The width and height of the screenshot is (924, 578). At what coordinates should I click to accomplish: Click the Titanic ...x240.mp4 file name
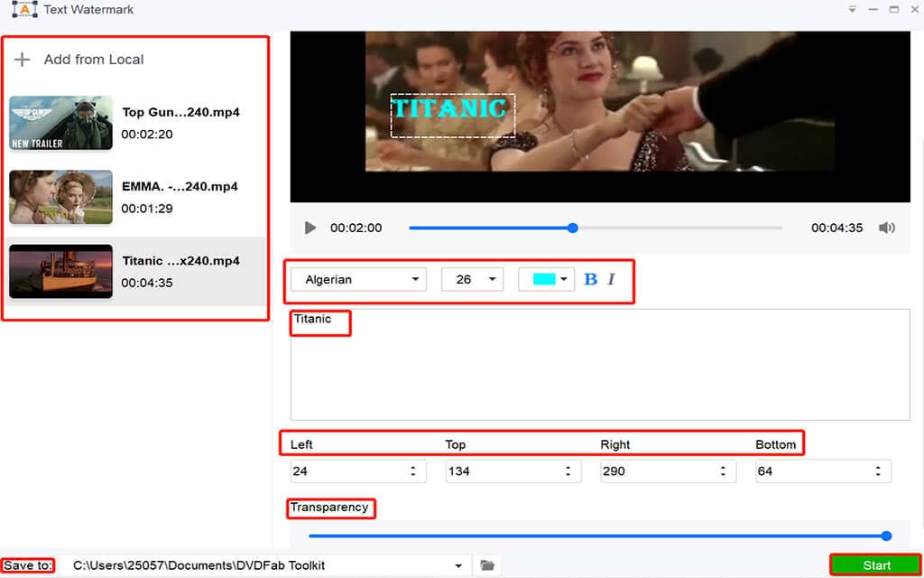click(x=180, y=261)
